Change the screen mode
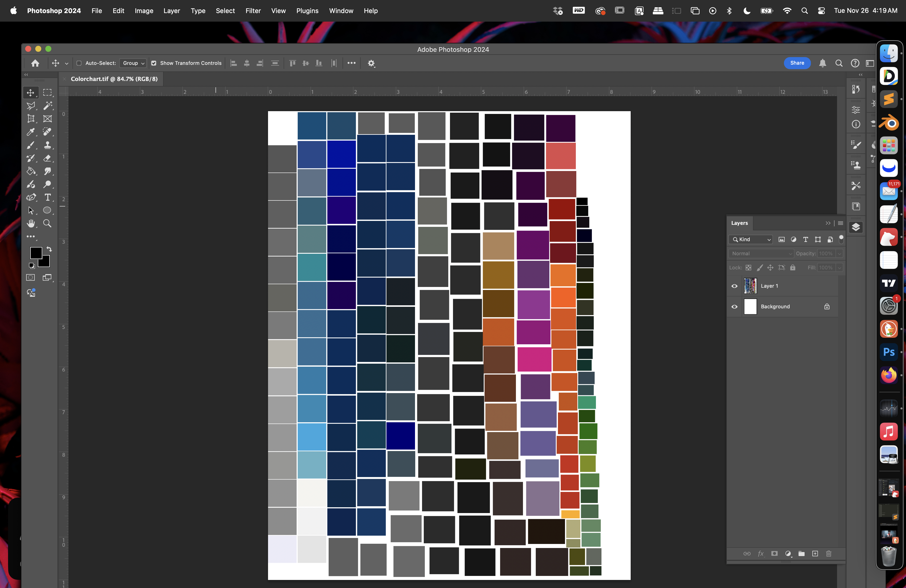This screenshot has height=588, width=906. coord(47,278)
